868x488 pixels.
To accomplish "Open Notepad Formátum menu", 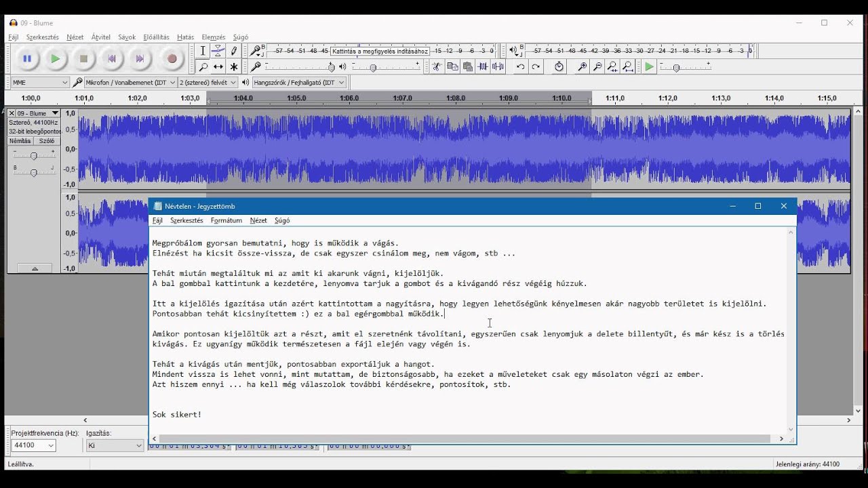I will pyautogui.click(x=226, y=220).
